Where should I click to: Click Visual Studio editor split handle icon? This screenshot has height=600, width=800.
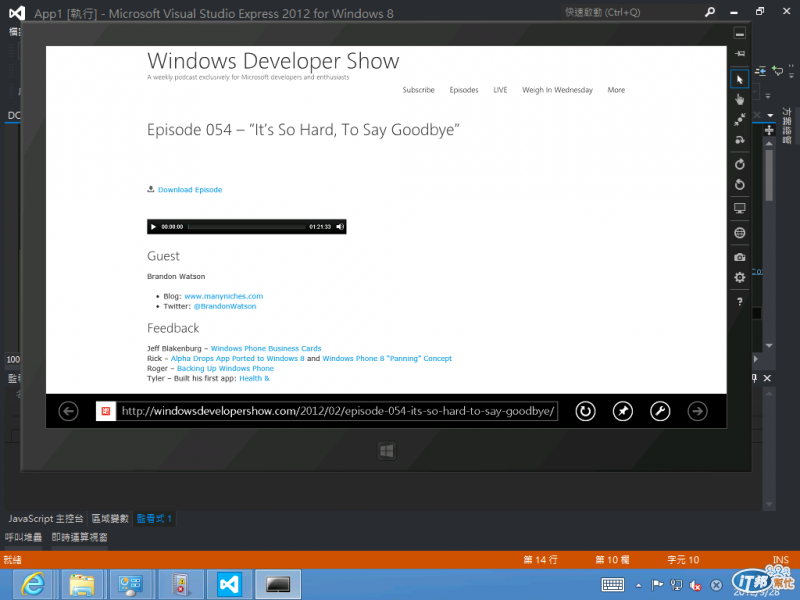769,131
